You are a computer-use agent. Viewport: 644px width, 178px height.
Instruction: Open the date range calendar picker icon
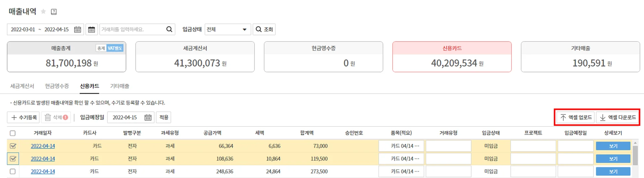point(77,29)
